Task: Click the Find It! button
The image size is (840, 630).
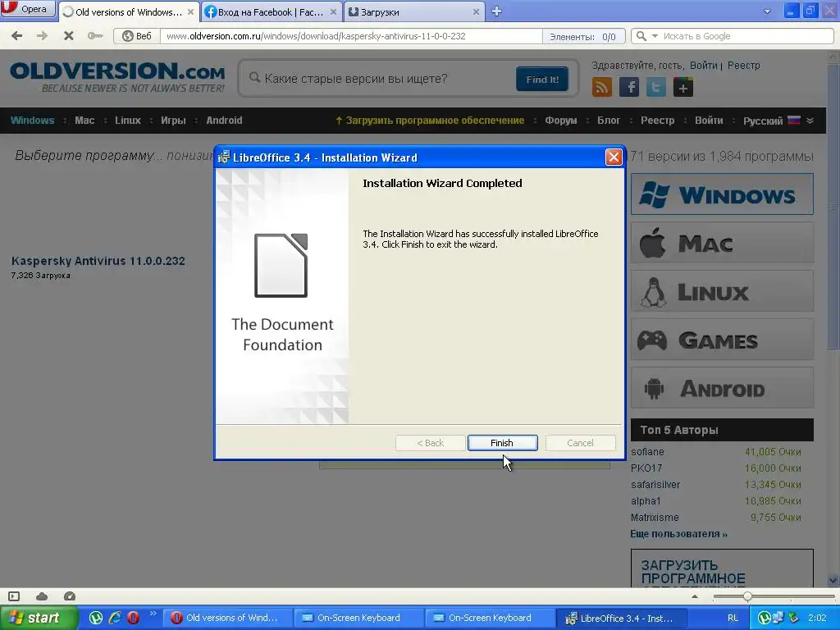Action: [x=542, y=80]
